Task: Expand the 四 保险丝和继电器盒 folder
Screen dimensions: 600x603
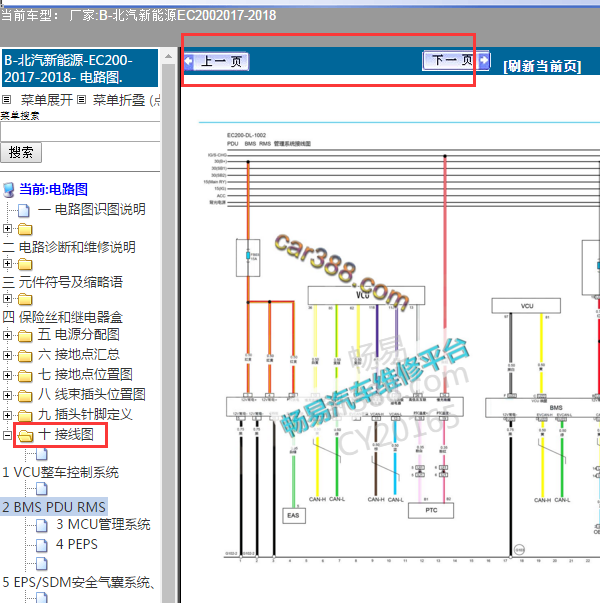Action: tap(7, 298)
